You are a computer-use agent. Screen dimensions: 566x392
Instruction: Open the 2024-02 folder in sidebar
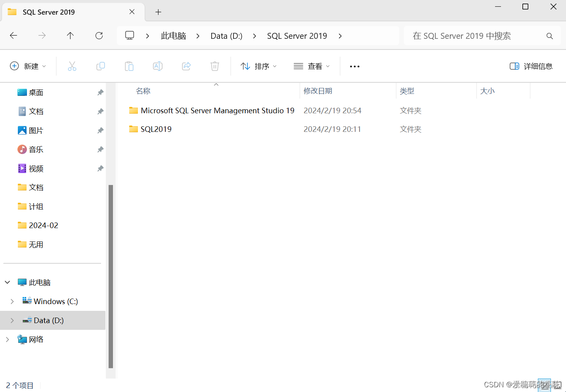tap(44, 225)
